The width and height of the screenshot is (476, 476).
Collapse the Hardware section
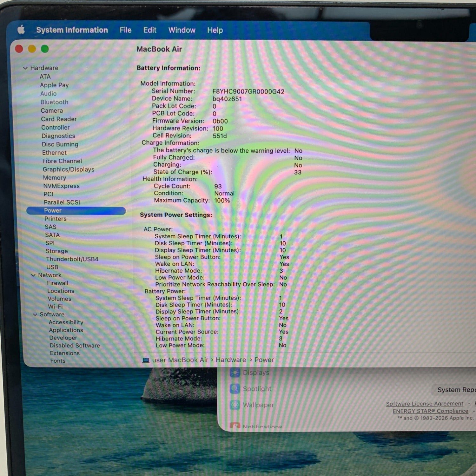pyautogui.click(x=25, y=68)
